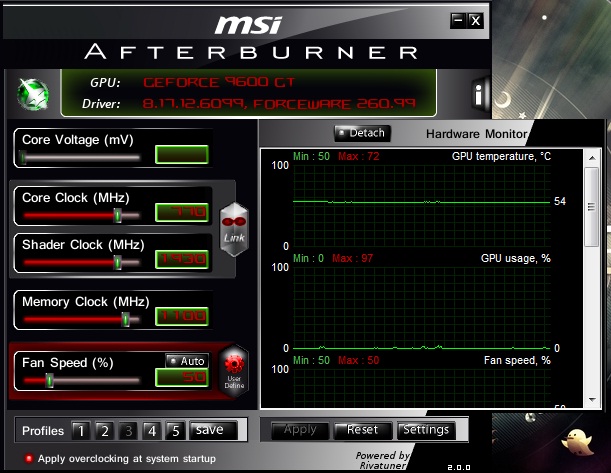Click the Shader Clock (MHz) label
The width and height of the screenshot is (611, 473).
[x=83, y=245]
